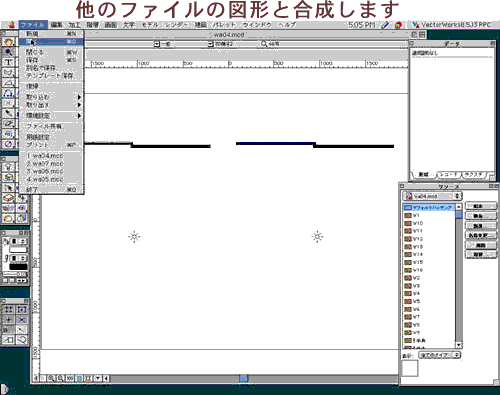Click the top button in the Resources palette
The image size is (500, 395).
(481, 206)
